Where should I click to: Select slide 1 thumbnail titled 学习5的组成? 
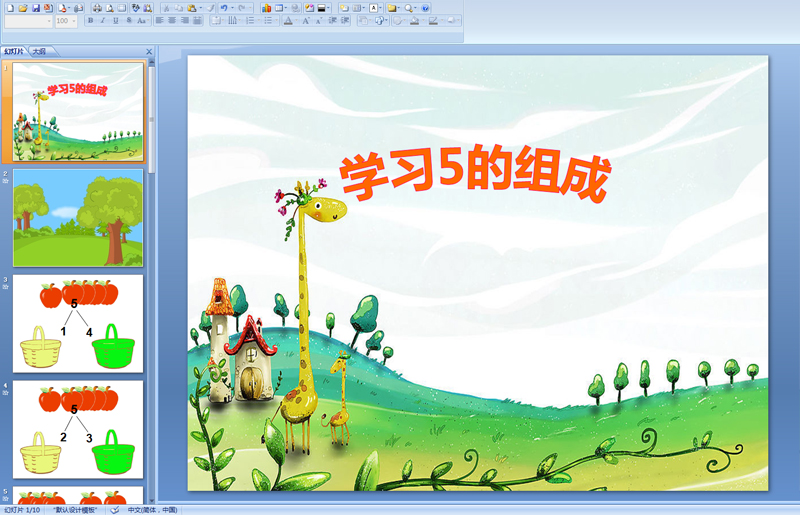pos(78,112)
